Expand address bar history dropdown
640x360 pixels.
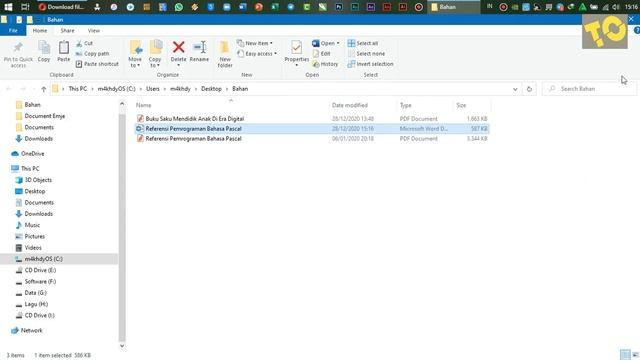click(515, 89)
